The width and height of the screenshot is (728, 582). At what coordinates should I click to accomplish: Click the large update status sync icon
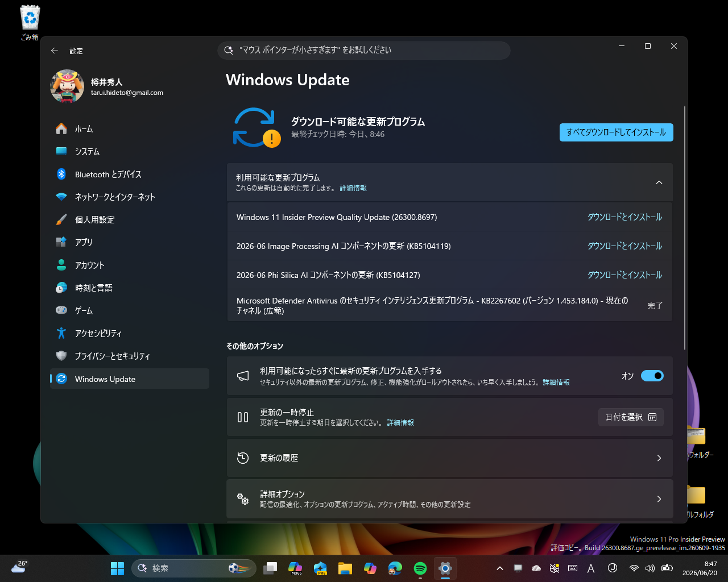256,127
